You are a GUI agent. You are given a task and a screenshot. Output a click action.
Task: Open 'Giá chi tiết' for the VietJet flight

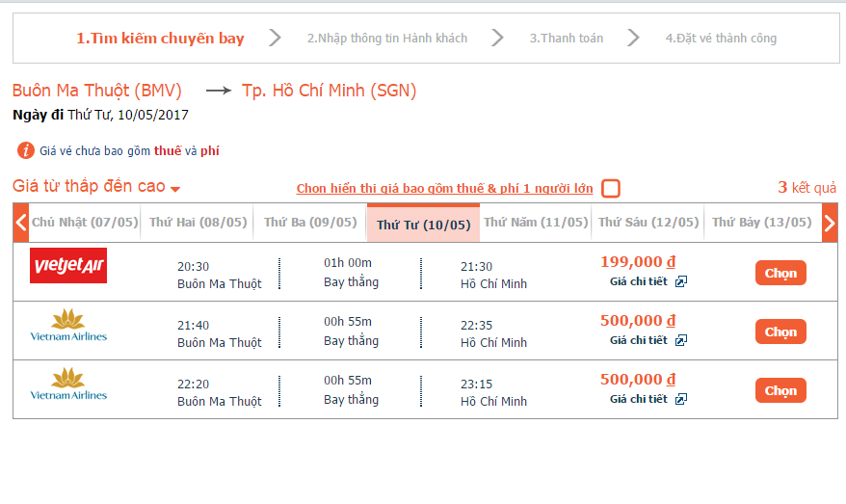[x=639, y=281]
